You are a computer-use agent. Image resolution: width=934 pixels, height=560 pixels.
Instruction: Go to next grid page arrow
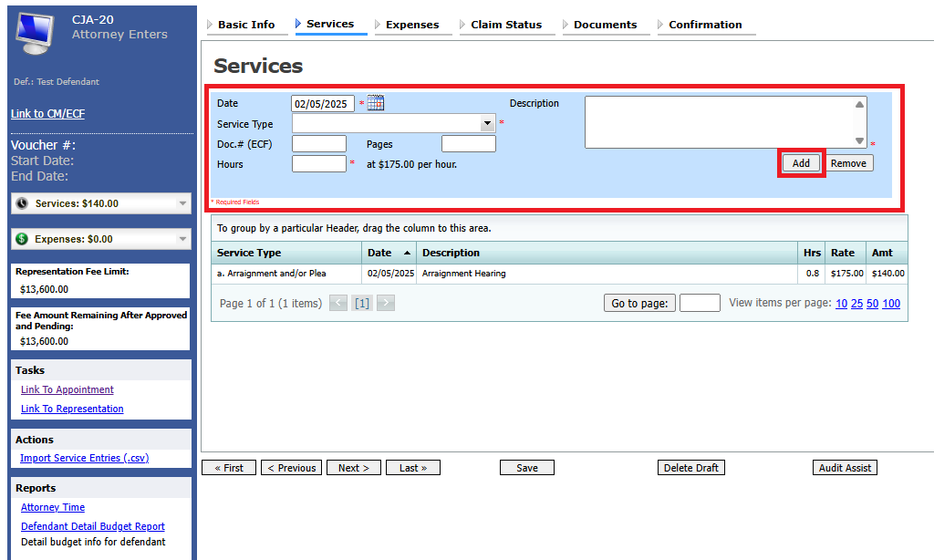click(386, 303)
